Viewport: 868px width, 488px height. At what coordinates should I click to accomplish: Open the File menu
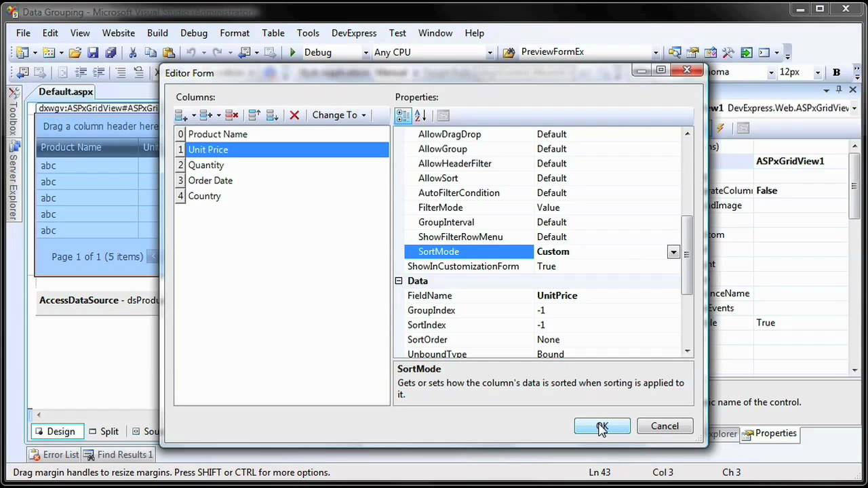tap(23, 33)
